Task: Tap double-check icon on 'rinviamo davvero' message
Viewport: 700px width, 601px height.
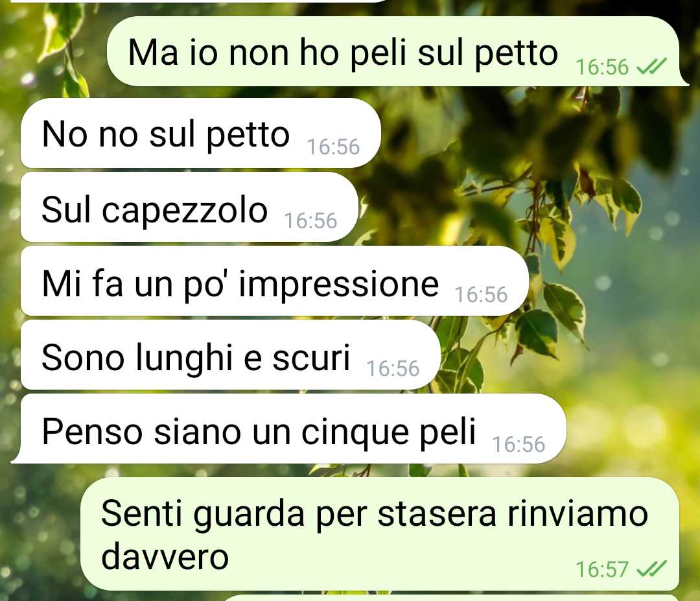Action: 651,569
